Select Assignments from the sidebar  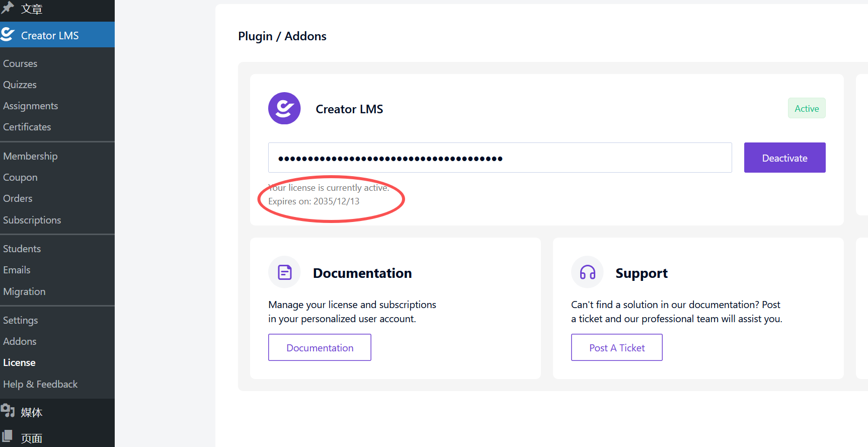point(30,106)
